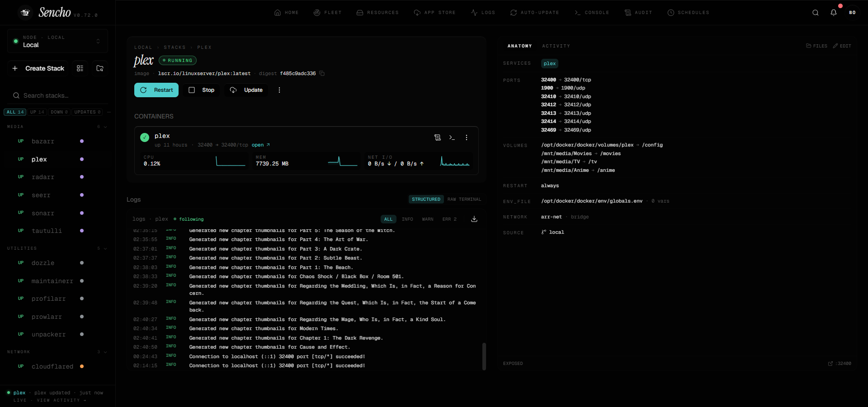The image size is (868, 407).
Task: Click the stack list view icon
Action: tap(80, 68)
